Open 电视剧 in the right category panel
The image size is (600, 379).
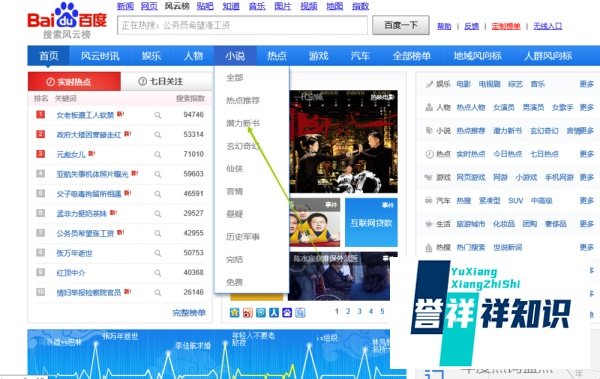[x=489, y=84]
